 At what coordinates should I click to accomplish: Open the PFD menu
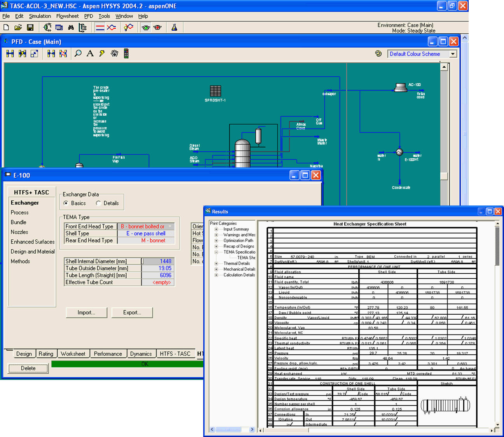89,16
